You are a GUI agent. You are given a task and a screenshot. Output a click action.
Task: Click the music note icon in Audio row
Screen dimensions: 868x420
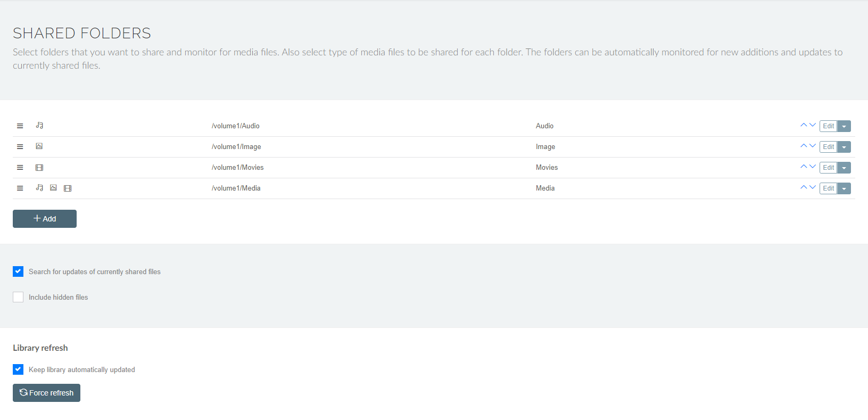39,126
